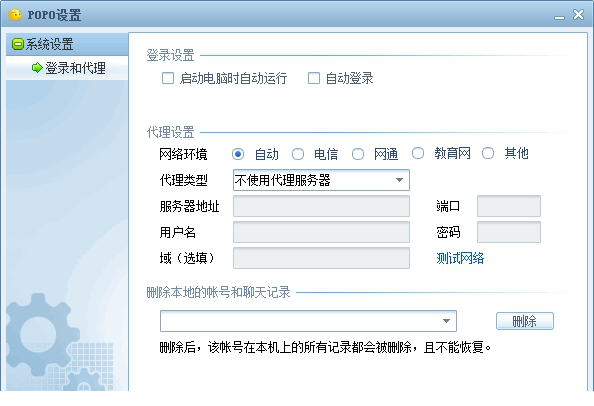The height and width of the screenshot is (406, 594).
Task: Close the POPO设置 window
Action: point(578,15)
